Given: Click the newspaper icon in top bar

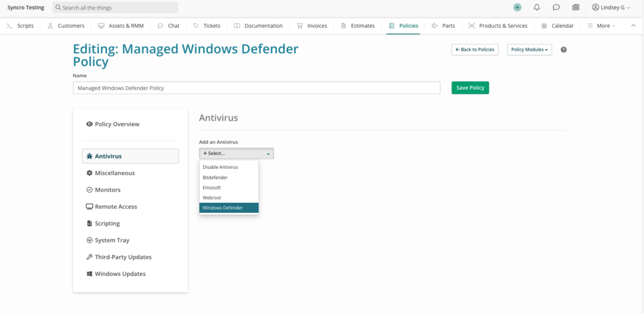Looking at the screenshot, I should 575,8.
